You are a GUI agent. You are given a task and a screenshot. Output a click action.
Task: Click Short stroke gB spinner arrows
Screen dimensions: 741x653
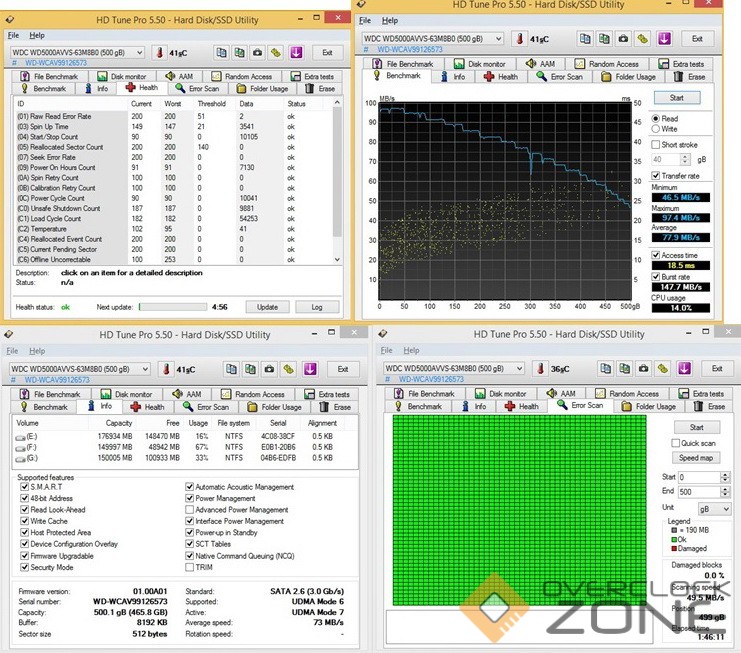686,160
